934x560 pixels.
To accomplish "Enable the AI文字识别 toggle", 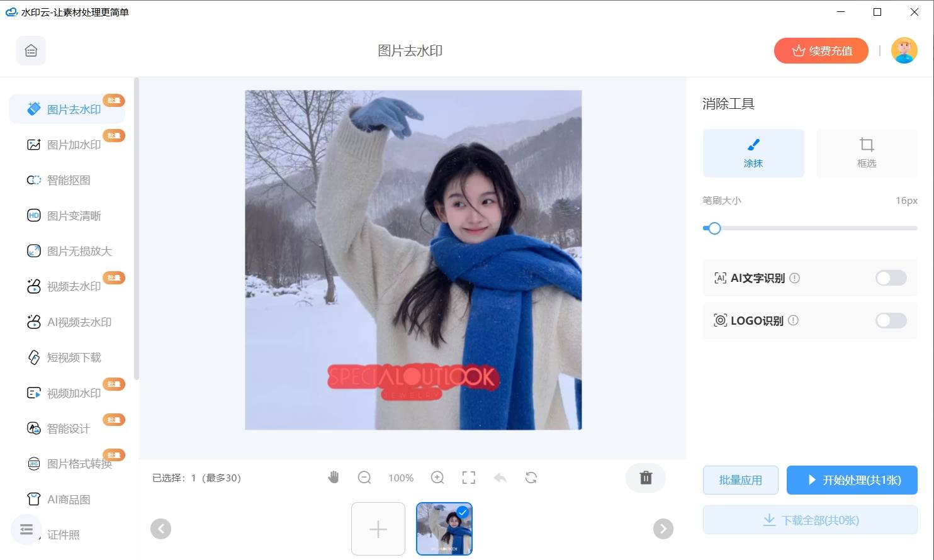I will tap(891, 277).
